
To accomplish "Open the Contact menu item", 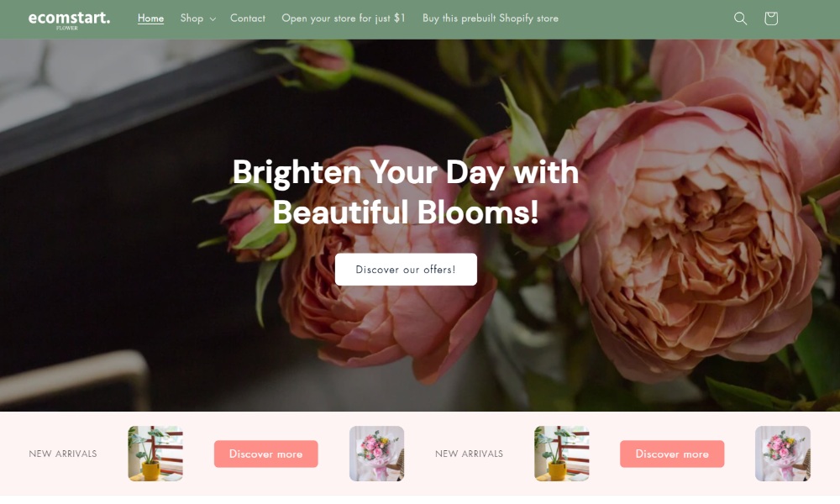I will coord(248,18).
